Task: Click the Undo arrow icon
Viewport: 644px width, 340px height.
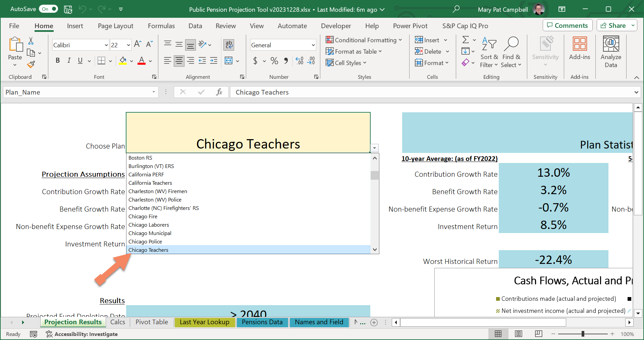Action: pos(83,9)
